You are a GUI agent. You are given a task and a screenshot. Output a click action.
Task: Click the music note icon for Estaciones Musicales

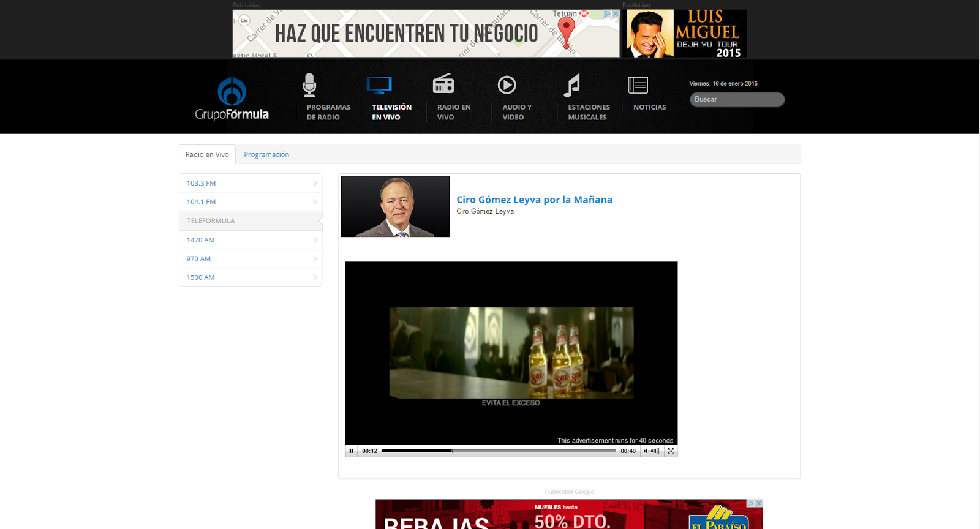tap(572, 85)
